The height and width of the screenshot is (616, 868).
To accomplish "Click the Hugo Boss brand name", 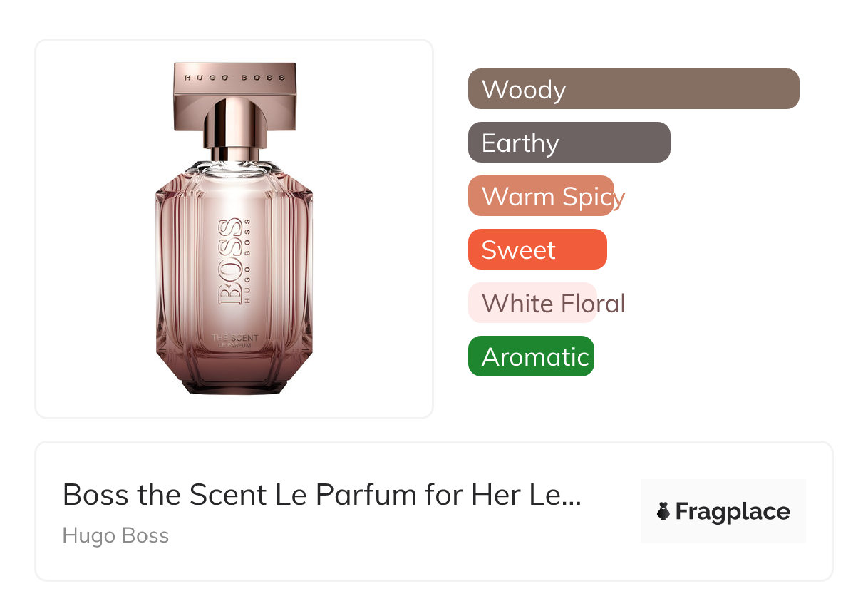I will tap(115, 535).
